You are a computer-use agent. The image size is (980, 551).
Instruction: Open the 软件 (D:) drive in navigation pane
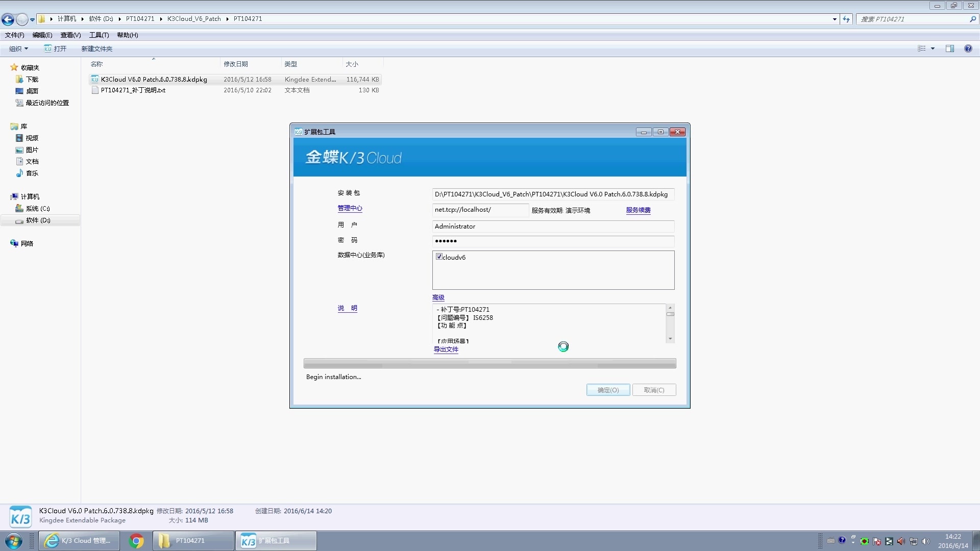pos(38,220)
